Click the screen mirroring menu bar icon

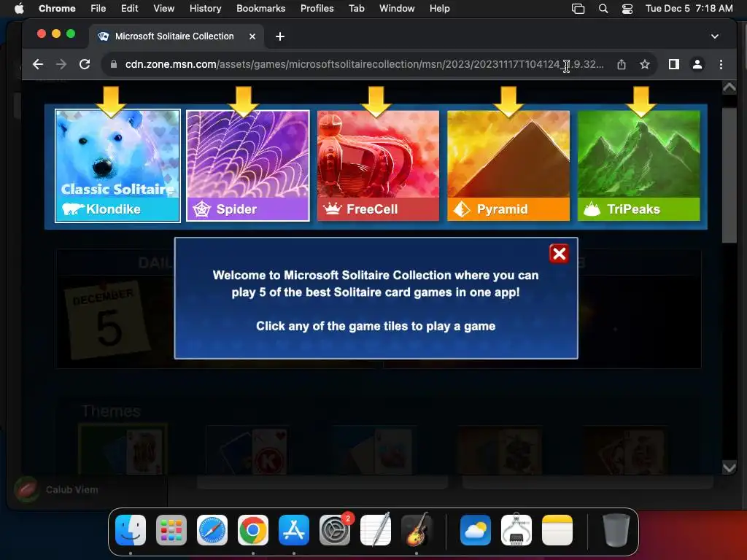[578, 9]
